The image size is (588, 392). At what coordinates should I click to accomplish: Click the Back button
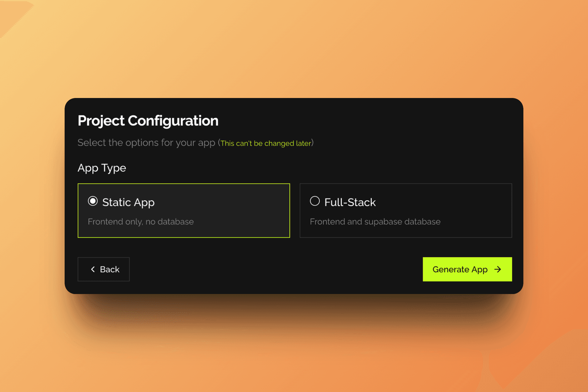[104, 269]
